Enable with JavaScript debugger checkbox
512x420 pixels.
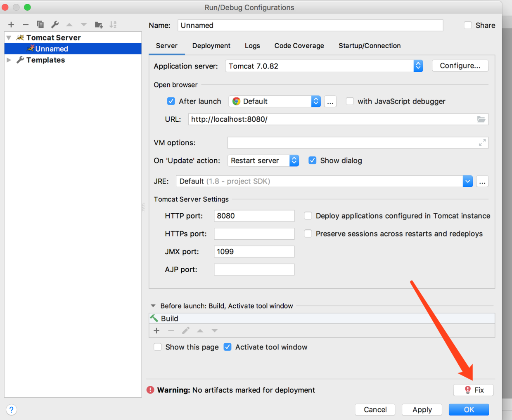tap(350, 101)
